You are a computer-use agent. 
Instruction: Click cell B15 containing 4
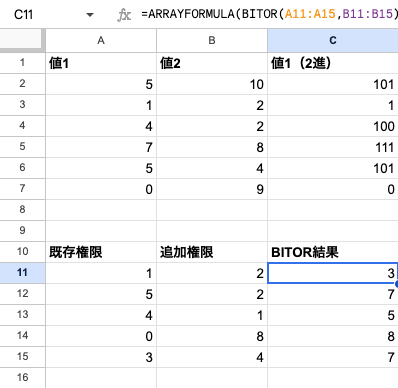pyautogui.click(x=212, y=357)
